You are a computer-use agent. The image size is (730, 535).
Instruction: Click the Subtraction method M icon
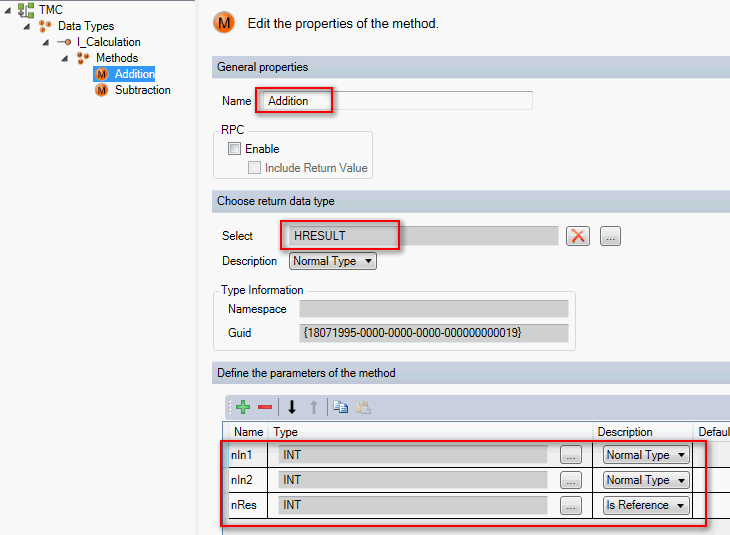pos(101,90)
